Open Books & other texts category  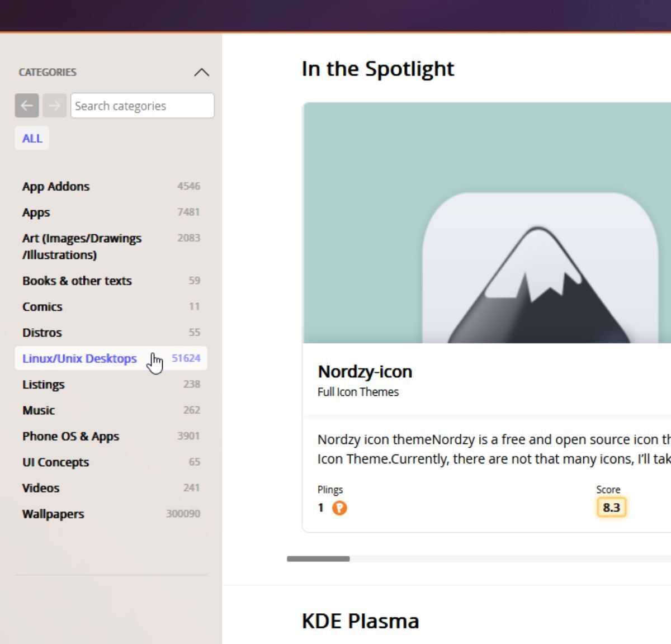111,281
